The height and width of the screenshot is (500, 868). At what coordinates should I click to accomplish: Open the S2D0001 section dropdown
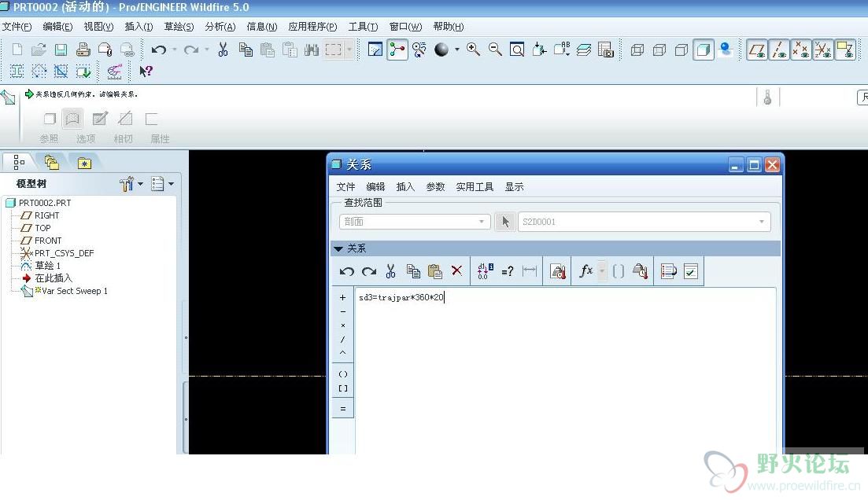point(644,222)
